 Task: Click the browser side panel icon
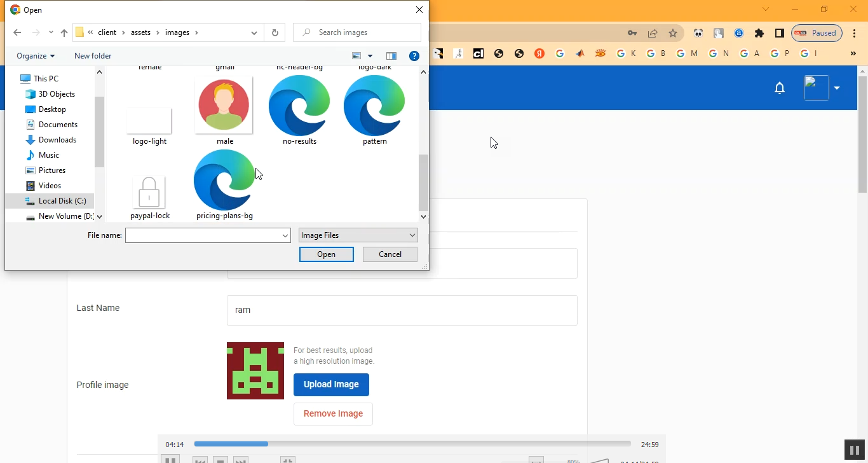(x=780, y=33)
